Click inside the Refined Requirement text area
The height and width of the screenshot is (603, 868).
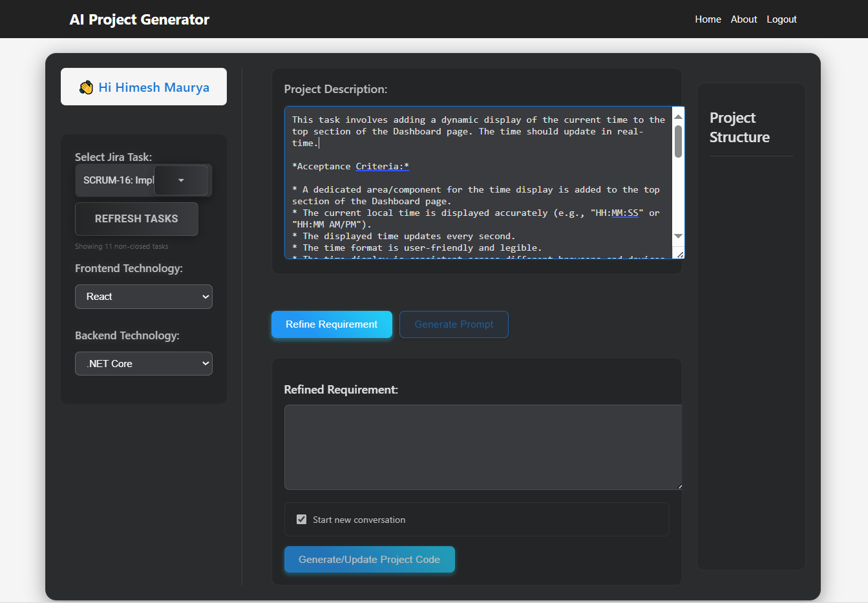482,447
